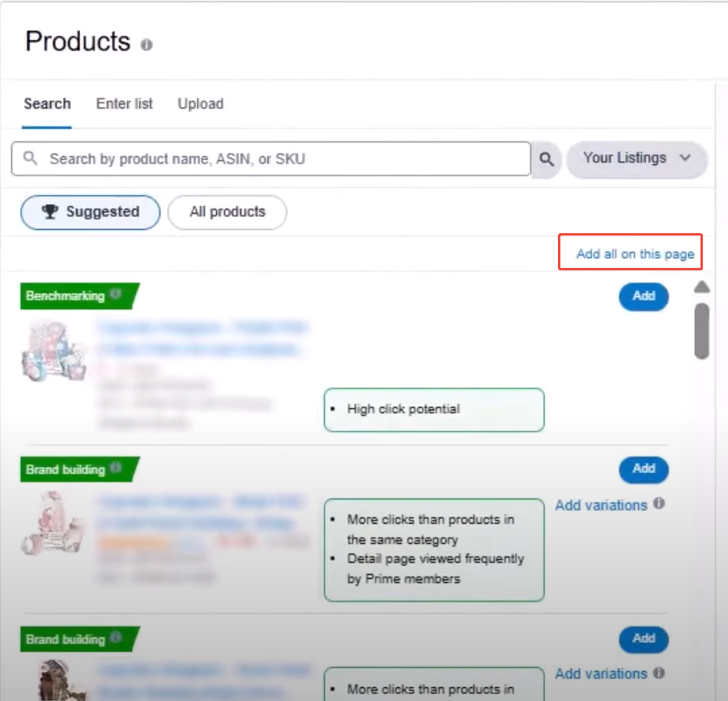Click Add variations for the last Brand building product

(x=601, y=673)
